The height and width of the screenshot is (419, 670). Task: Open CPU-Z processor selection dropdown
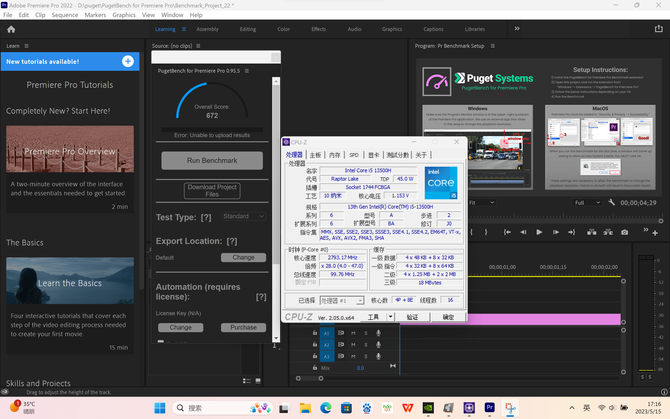point(342,301)
